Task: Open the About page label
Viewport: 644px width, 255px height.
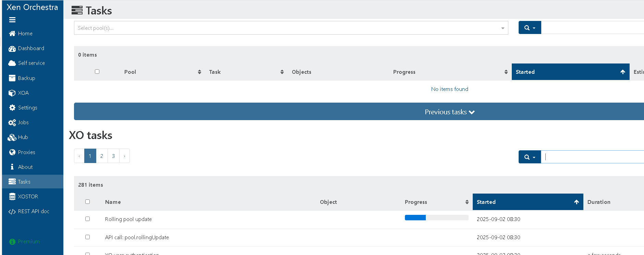Action: (25, 167)
